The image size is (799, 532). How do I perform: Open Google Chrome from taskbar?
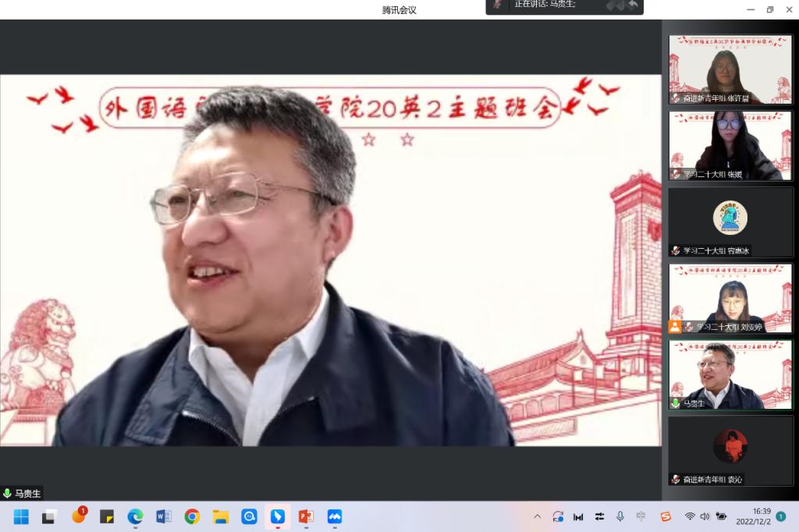click(x=192, y=516)
